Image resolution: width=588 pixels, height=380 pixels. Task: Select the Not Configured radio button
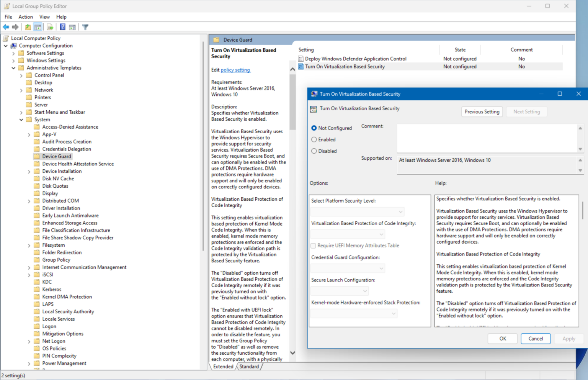coord(314,128)
